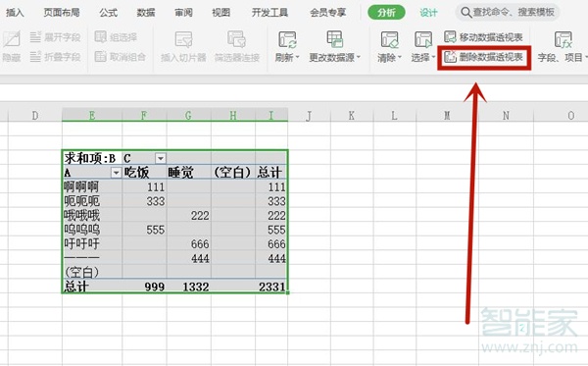Screen dimensions: 588x366
Task: Expand the 更改数据源 dropdown arrow
Action: [358, 58]
